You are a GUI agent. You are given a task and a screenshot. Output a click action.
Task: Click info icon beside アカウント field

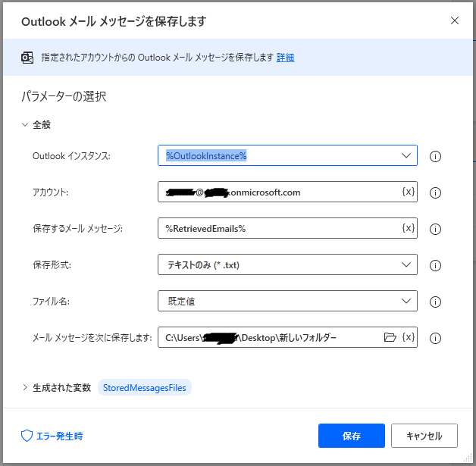point(435,193)
